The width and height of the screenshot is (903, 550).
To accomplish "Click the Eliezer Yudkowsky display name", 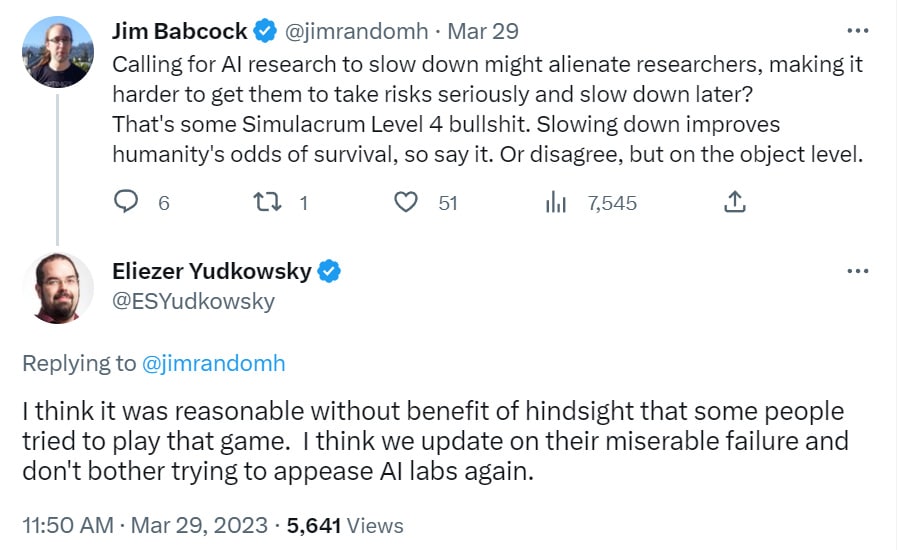I will [212, 271].
